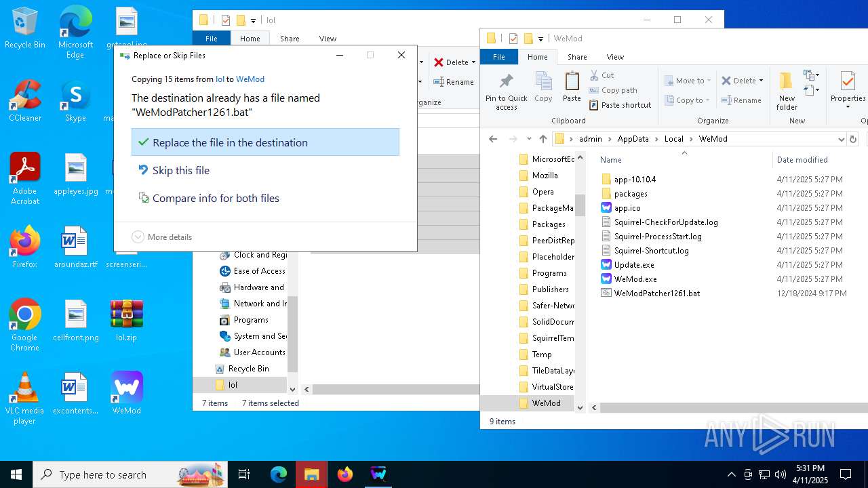This screenshot has height=488, width=868.
Task: Click the up arrow in WeMod navigation bar
Action: pos(542,139)
